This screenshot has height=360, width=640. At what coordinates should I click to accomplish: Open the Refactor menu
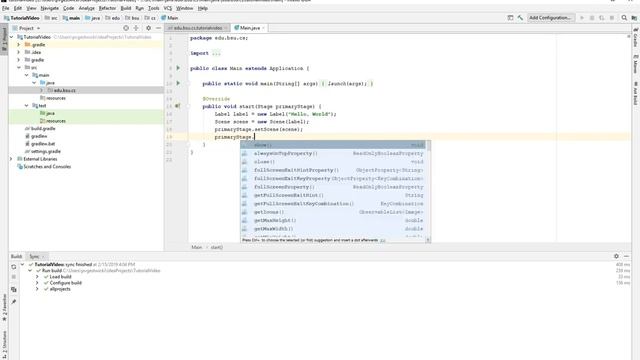click(x=107, y=8)
